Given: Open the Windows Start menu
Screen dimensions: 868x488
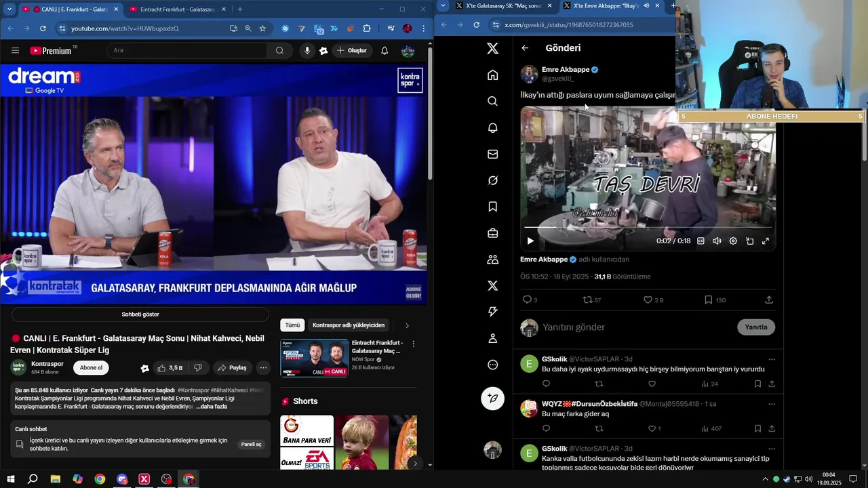Looking at the screenshot, I should [10, 479].
